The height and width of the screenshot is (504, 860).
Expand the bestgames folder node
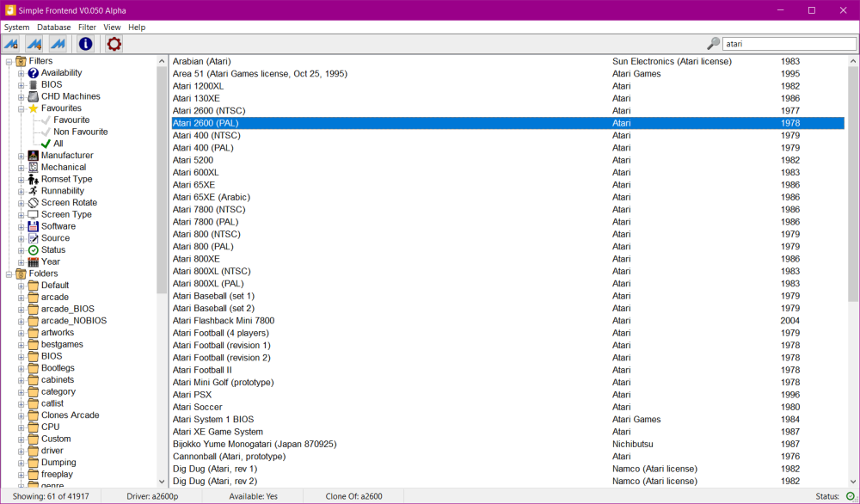coord(21,344)
